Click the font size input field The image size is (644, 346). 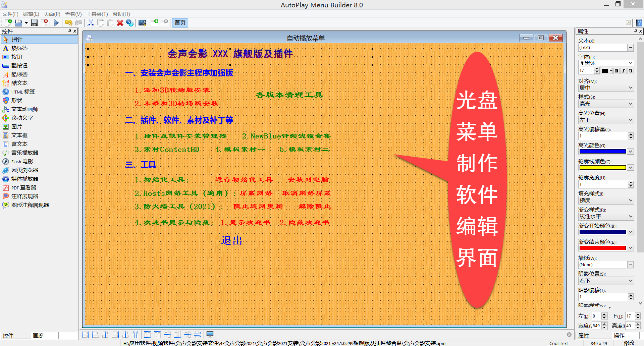click(586, 70)
